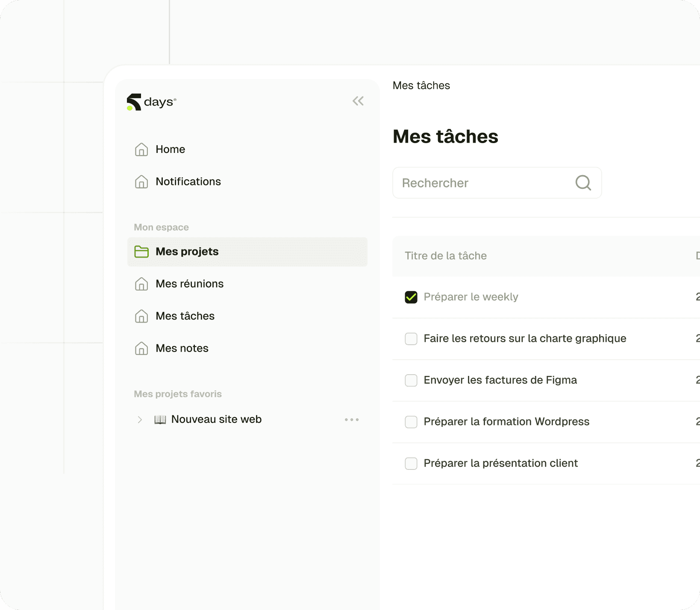Open the Mes projets section

[x=187, y=252]
